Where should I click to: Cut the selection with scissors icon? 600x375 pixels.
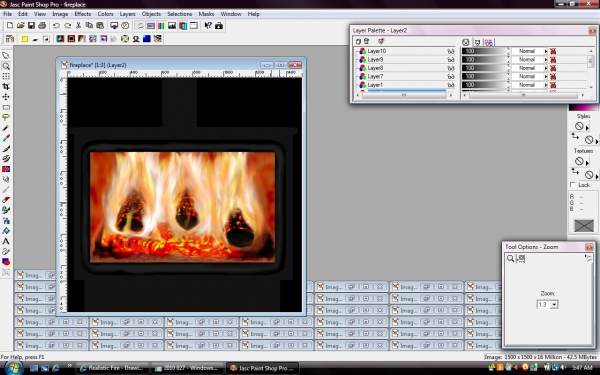78,26
